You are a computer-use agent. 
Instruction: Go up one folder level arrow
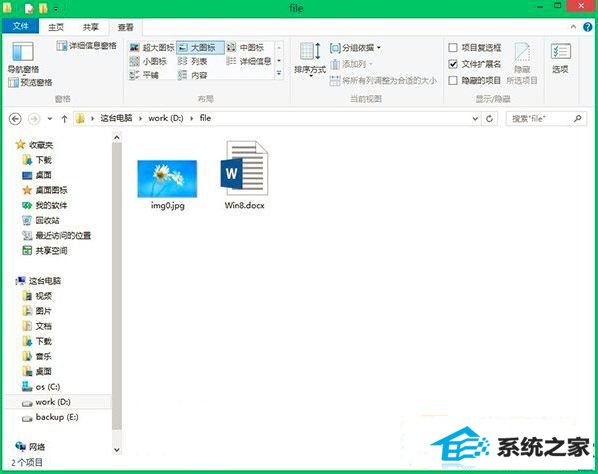click(64, 119)
